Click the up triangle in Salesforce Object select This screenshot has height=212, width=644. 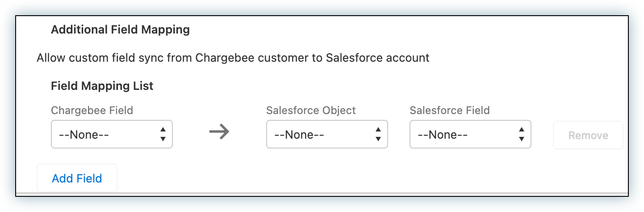(x=378, y=130)
